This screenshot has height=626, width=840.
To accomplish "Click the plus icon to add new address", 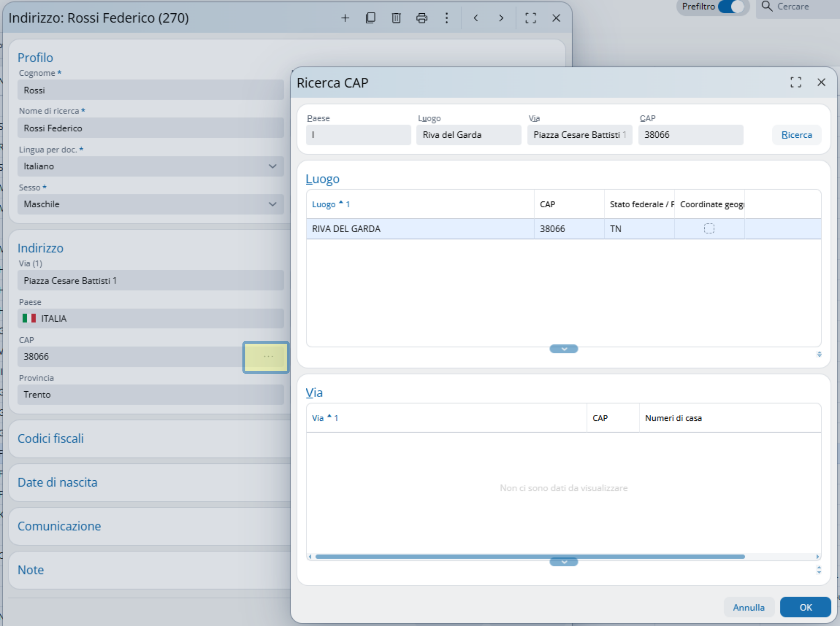I will pyautogui.click(x=345, y=18).
